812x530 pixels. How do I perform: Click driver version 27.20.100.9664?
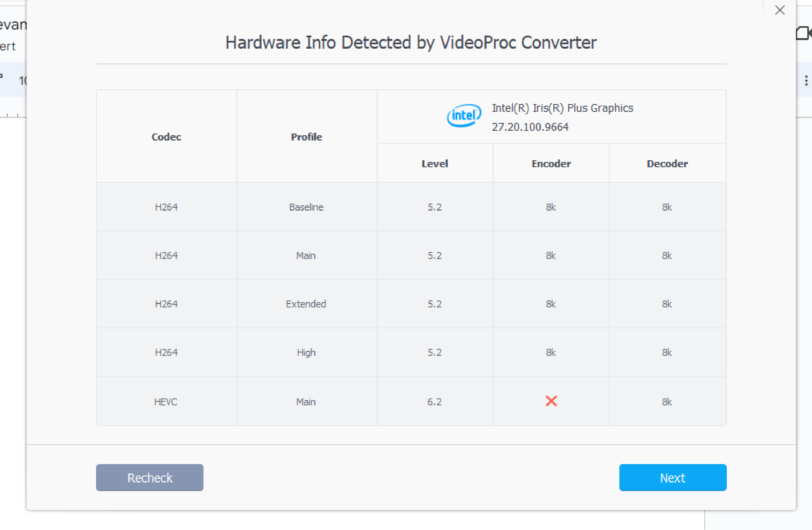pos(530,127)
